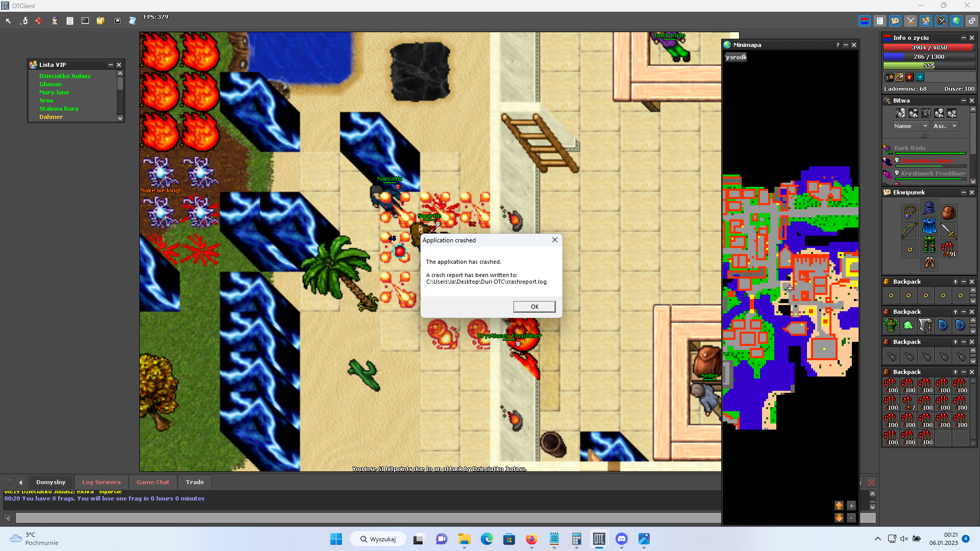Switch to the Domyslny chat tab

(51, 482)
